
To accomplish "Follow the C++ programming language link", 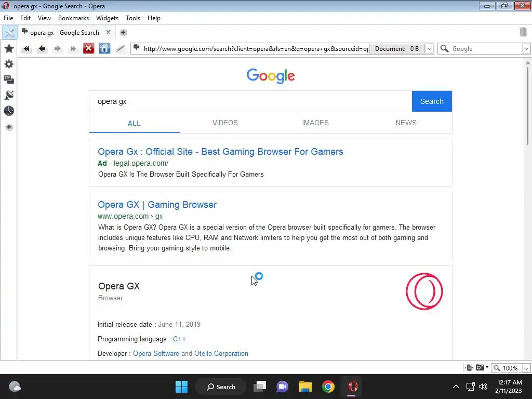I will (x=179, y=339).
